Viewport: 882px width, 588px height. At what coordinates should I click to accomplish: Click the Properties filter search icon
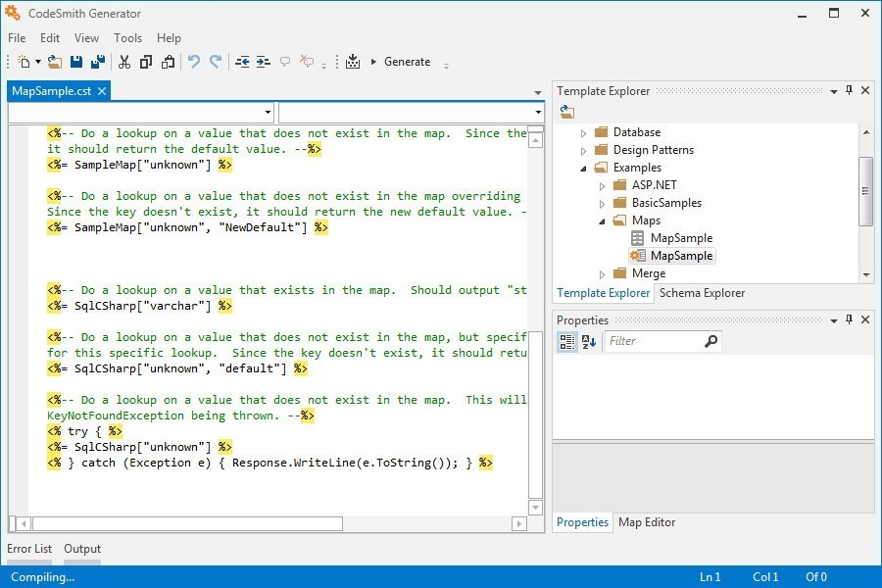(x=711, y=341)
